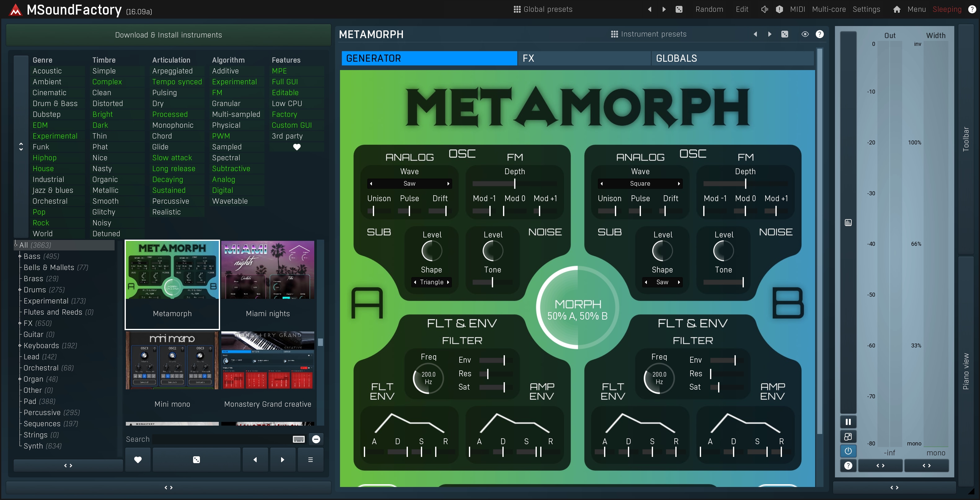Clear search with minus circle icon
Viewport: 980px width, 500px height.
316,439
